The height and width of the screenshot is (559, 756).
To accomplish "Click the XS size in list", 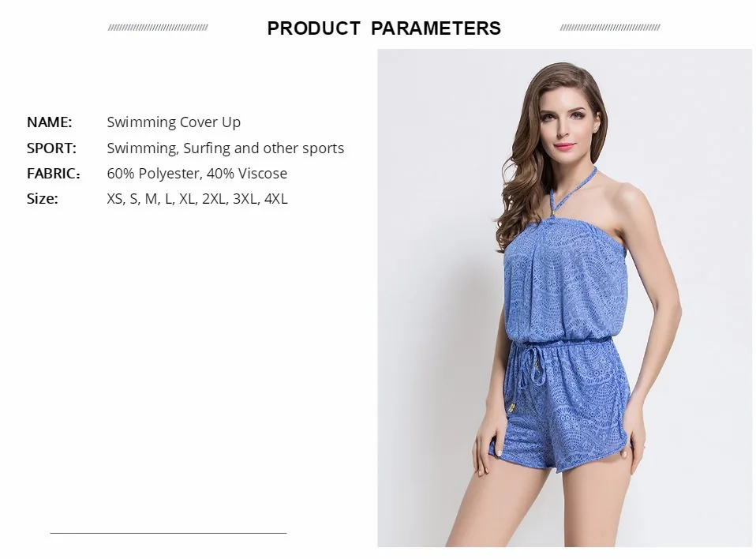I will [x=114, y=199].
